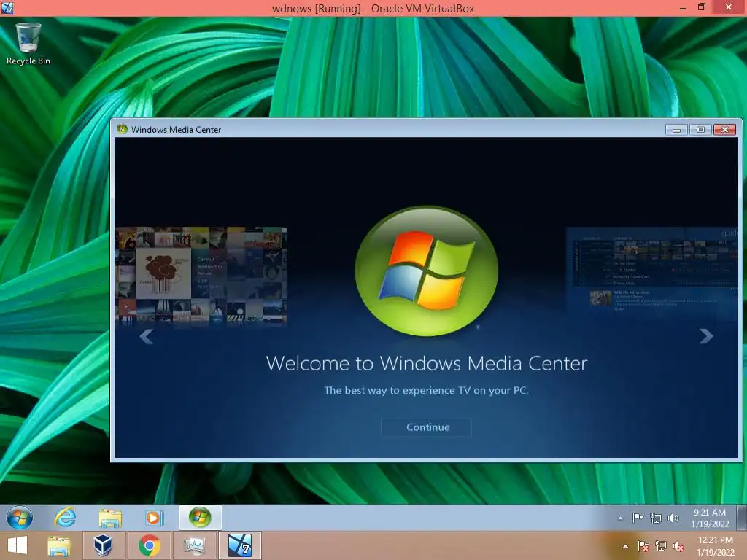
Task: Click the green Windows Media Center logo orb
Action: 426,271
